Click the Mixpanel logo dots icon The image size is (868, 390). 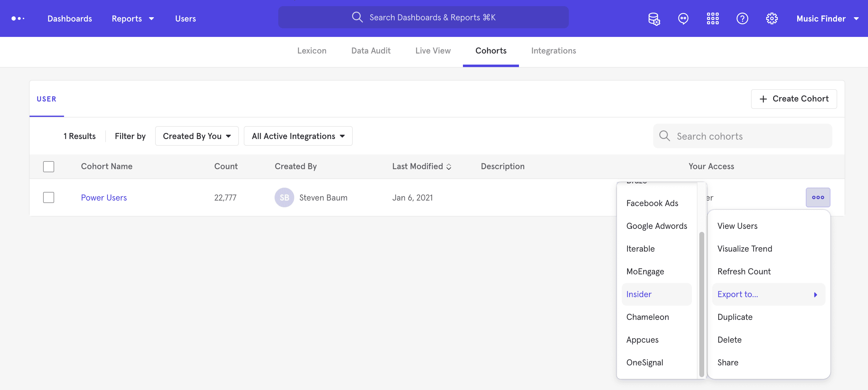[18, 18]
